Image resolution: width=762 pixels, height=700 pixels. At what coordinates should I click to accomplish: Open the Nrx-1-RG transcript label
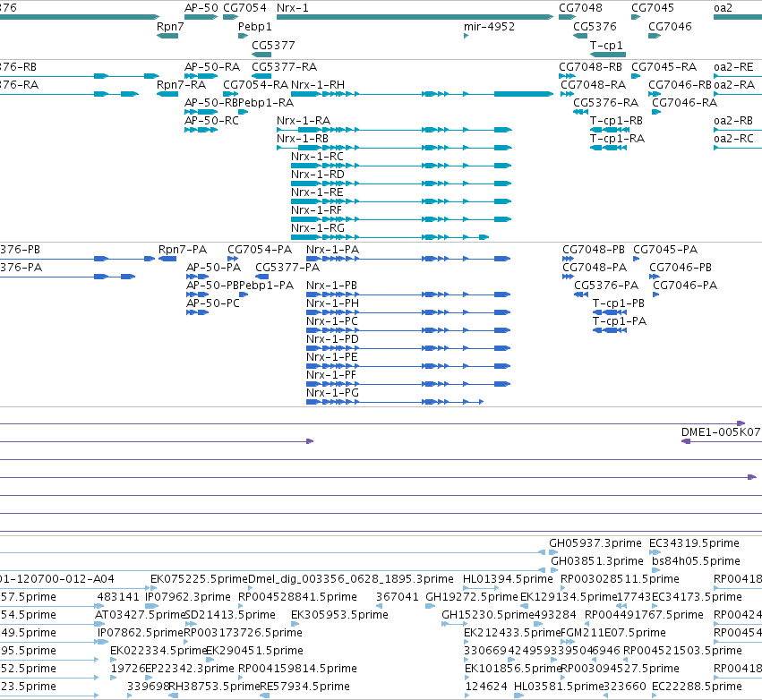318,228
